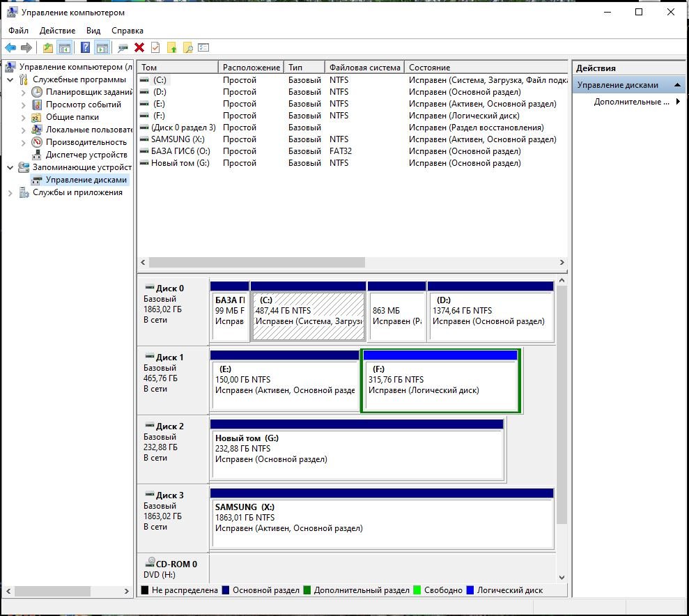Toggle the console tree show/hide button

64,47
